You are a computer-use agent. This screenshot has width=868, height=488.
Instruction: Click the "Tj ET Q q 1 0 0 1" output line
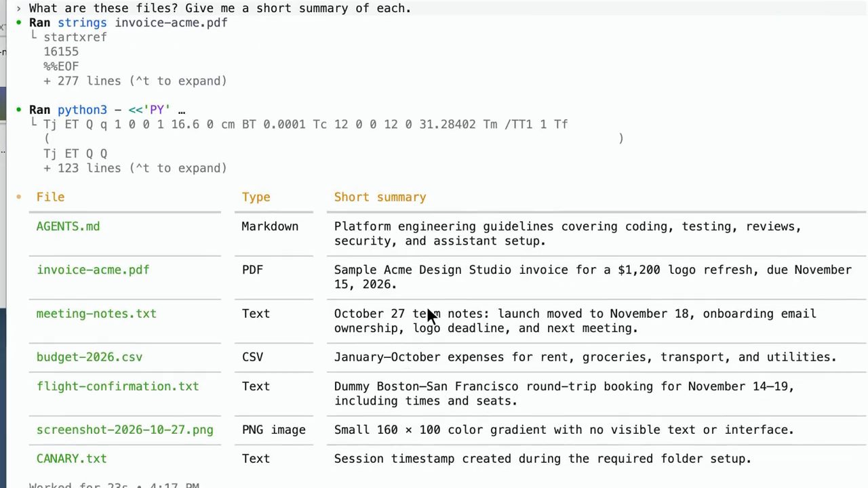point(306,124)
